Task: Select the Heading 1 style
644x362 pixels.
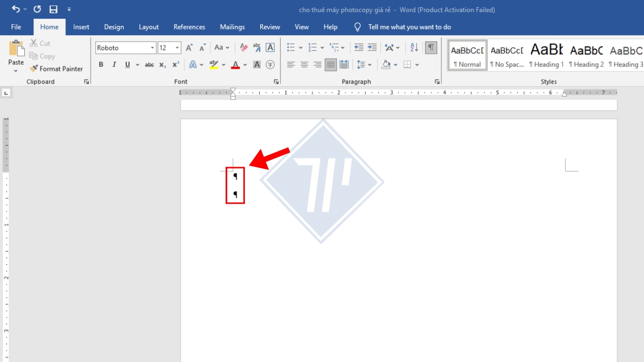Action: click(x=546, y=55)
